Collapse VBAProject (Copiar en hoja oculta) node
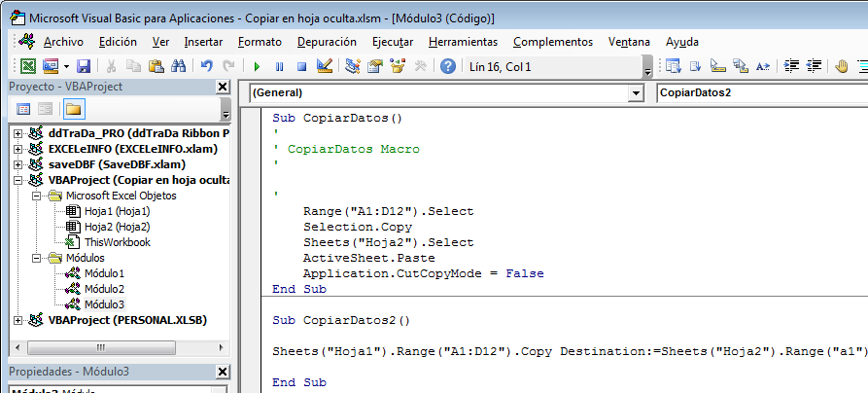The width and height of the screenshot is (868, 393). (x=17, y=180)
